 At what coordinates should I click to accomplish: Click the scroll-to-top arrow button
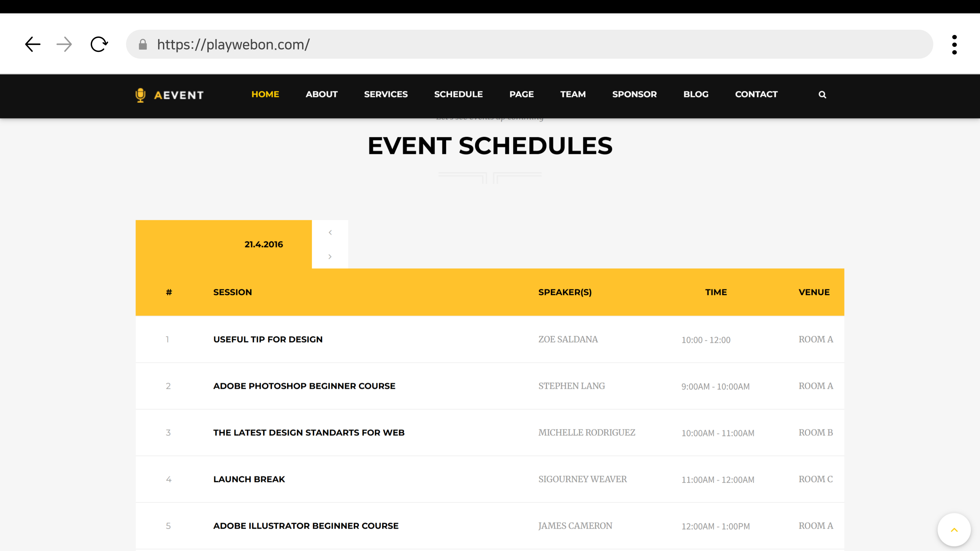954,530
